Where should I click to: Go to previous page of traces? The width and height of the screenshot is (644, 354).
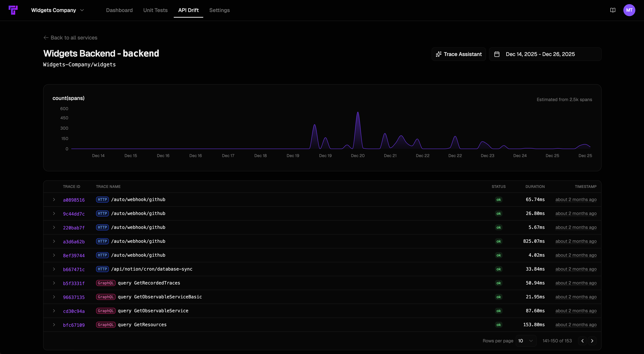582,341
